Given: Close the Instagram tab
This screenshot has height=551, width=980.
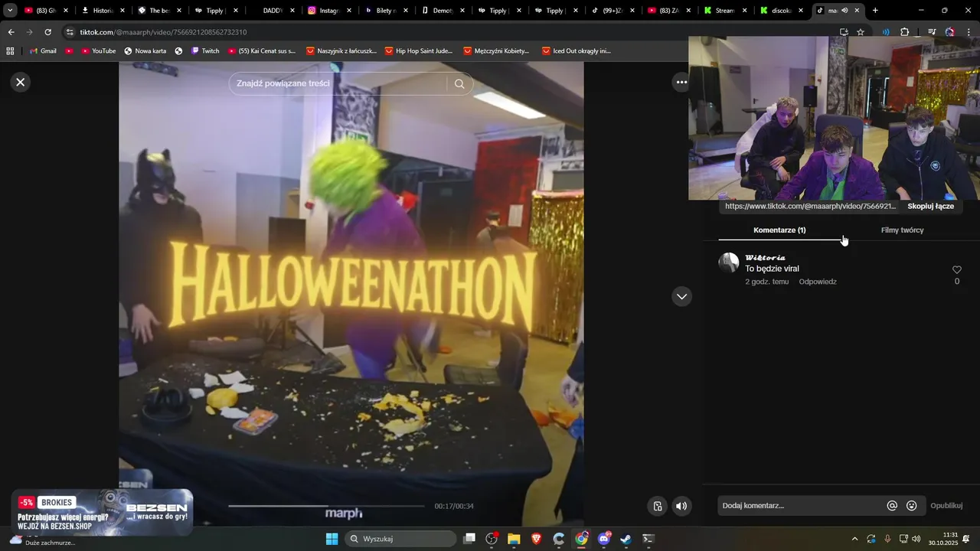Looking at the screenshot, I should tap(349, 11).
